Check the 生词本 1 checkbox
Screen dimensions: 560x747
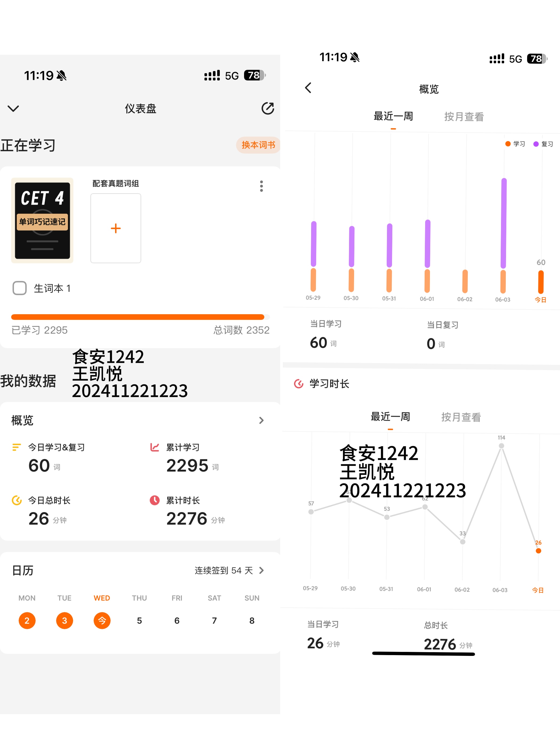(x=19, y=288)
